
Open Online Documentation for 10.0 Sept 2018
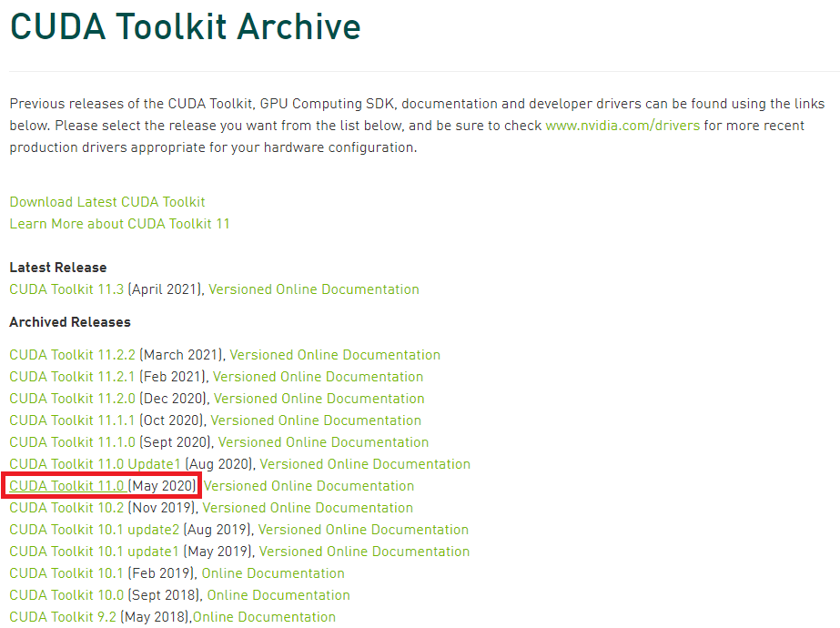278,595
